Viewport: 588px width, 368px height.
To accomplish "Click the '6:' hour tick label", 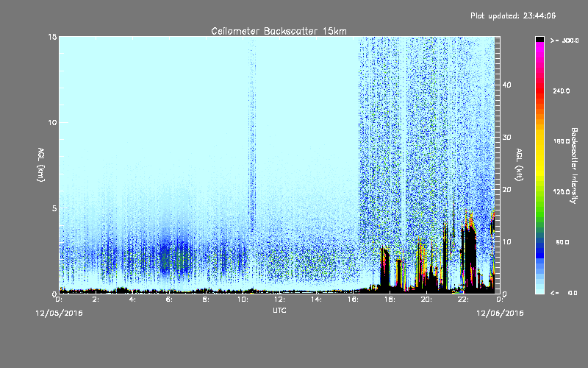I will pos(169,300).
